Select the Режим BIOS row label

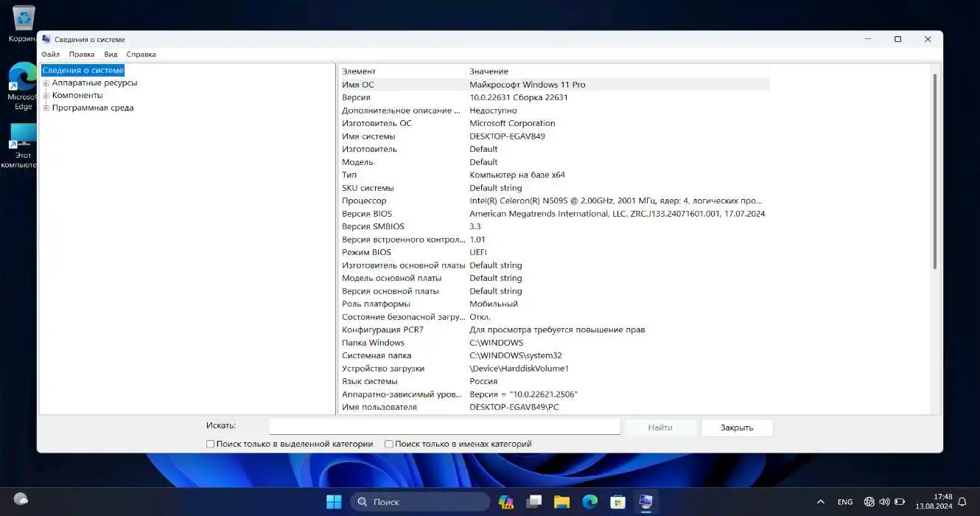pyautogui.click(x=366, y=252)
